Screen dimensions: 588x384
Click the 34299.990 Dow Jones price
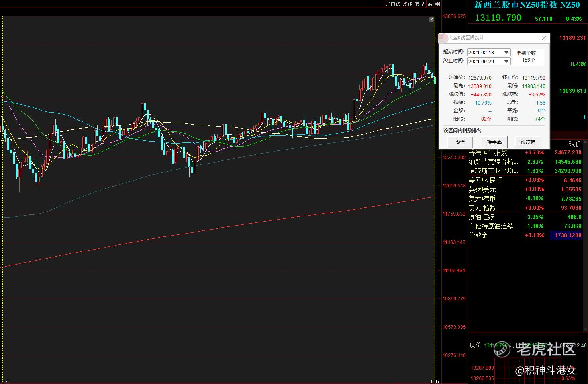pos(568,171)
